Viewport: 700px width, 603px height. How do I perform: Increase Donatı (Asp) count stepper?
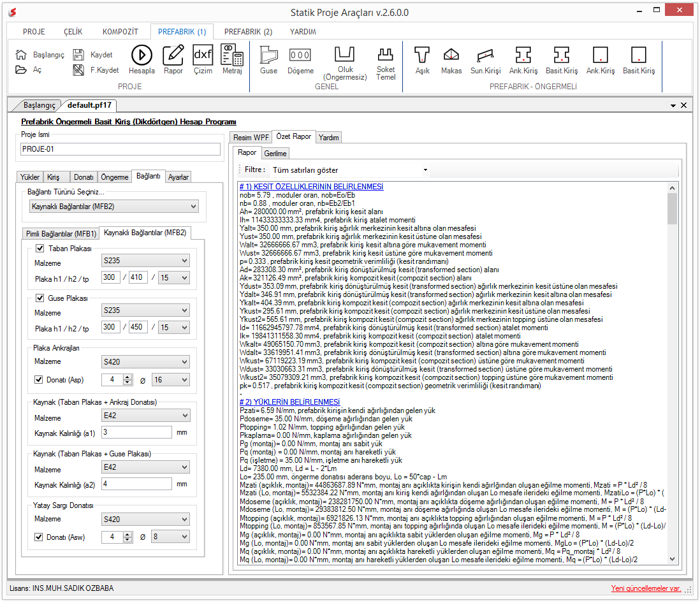tap(128, 377)
